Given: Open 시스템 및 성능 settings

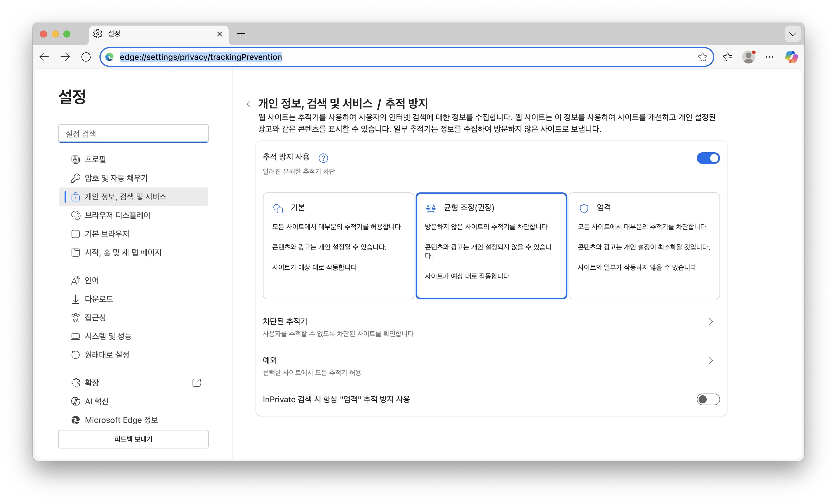Looking at the screenshot, I should [x=133, y=336].
